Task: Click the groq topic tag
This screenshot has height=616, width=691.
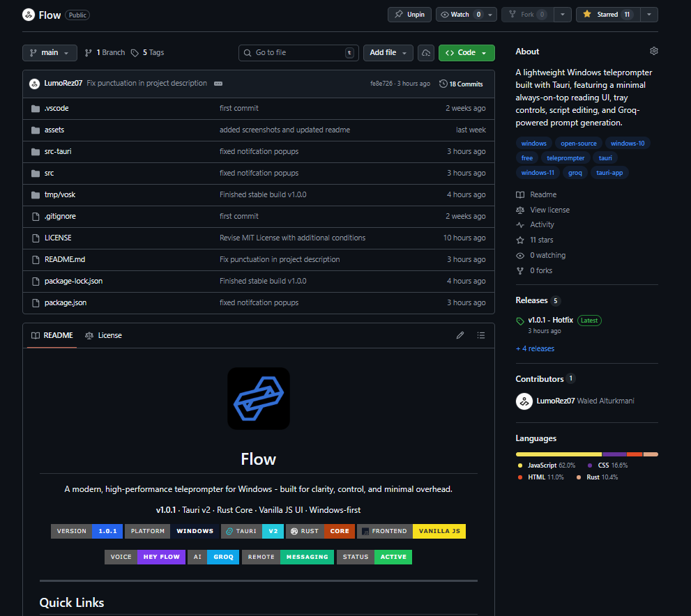Action: (x=575, y=173)
